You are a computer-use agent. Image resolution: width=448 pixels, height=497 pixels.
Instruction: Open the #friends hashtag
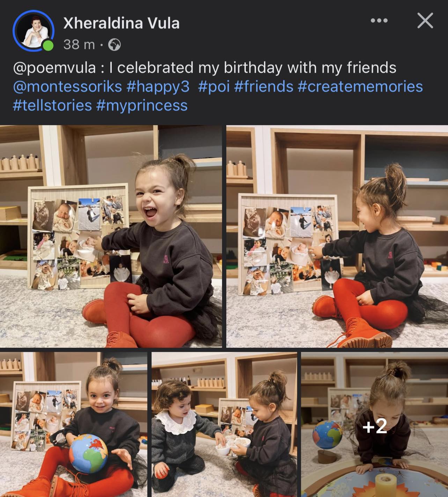(264, 87)
